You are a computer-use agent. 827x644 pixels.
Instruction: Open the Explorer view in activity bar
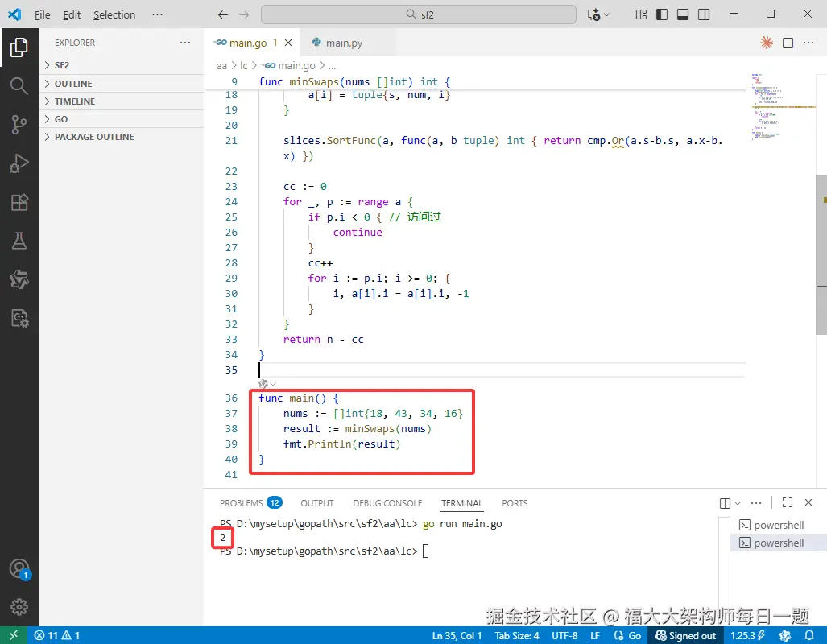(x=19, y=47)
